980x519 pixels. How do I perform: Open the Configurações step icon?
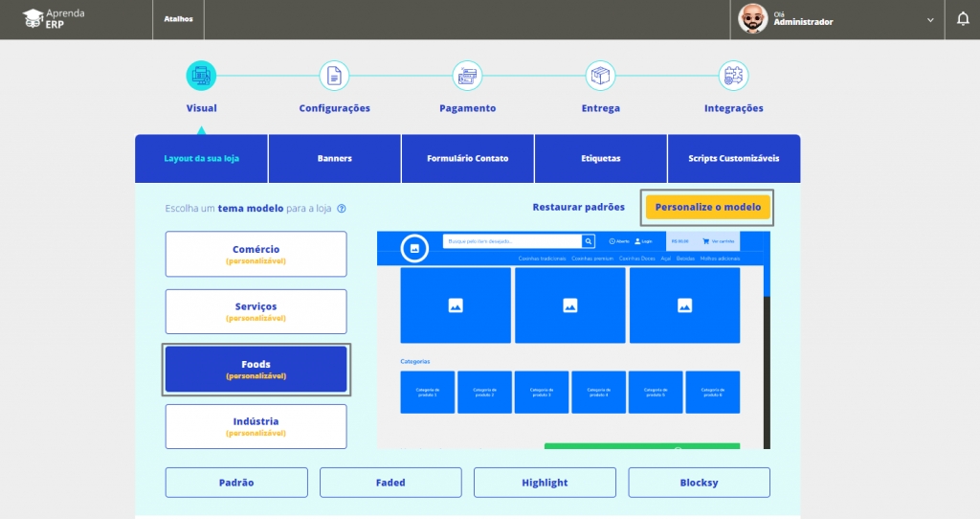click(x=334, y=75)
